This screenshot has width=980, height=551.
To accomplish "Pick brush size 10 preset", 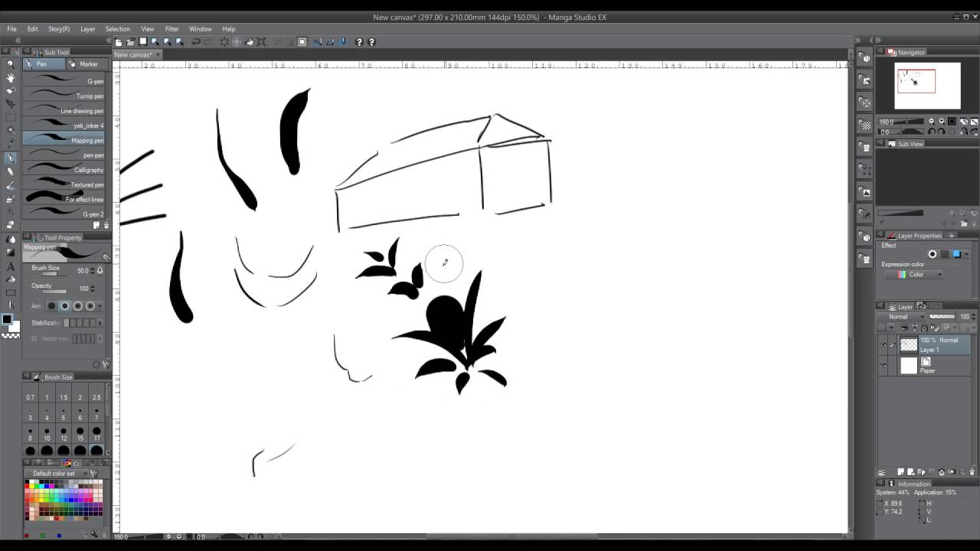I will [x=47, y=433].
